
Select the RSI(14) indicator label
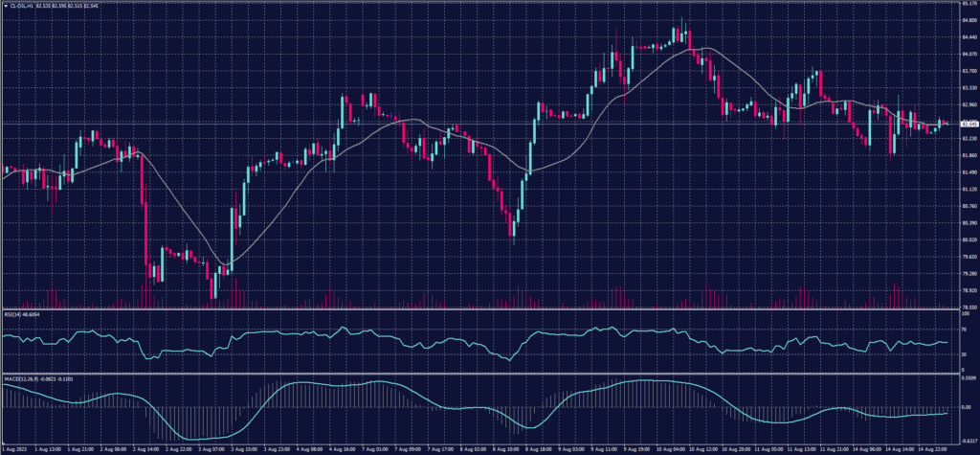tap(13, 312)
